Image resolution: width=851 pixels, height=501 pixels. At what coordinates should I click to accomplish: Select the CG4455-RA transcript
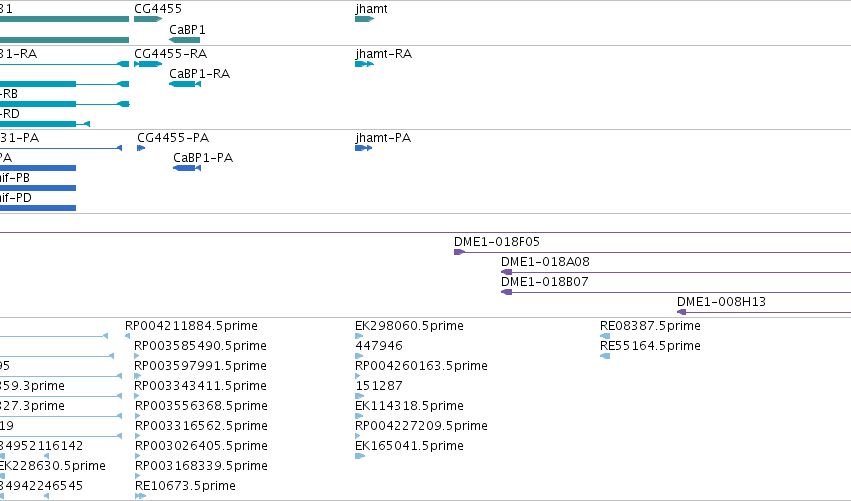(148, 64)
